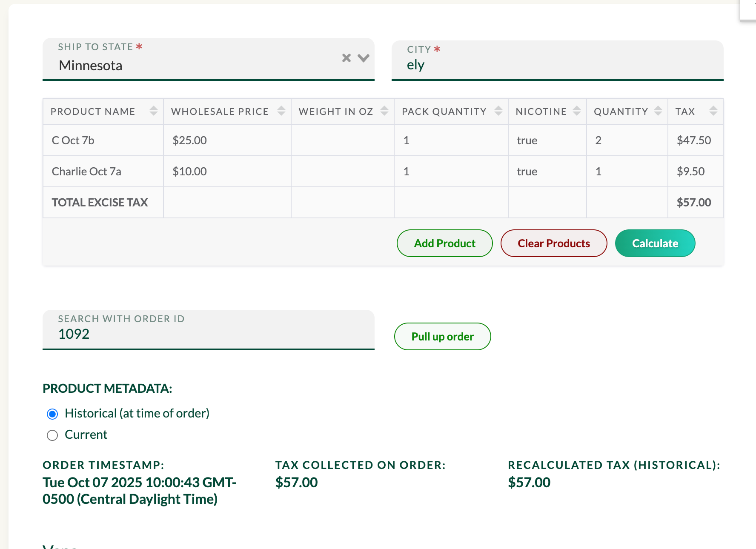Sort table by Pack Quantity
756x549 pixels.
point(498,111)
